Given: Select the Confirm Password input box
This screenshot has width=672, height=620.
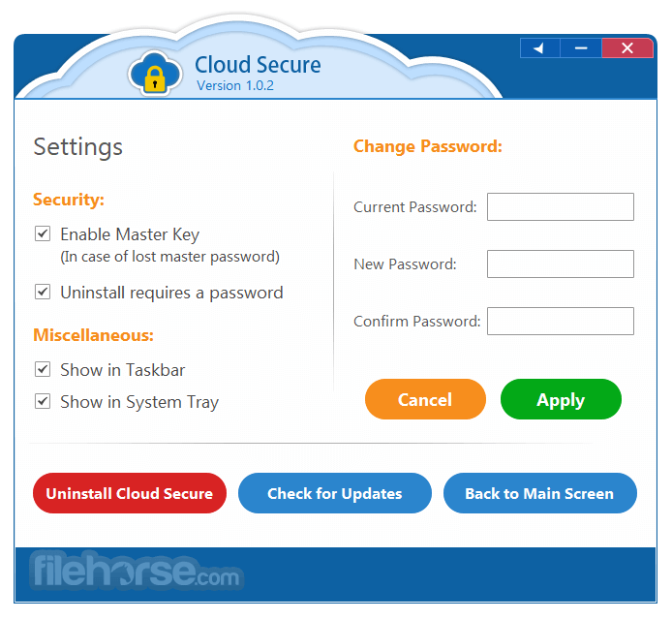Looking at the screenshot, I should click(560, 321).
